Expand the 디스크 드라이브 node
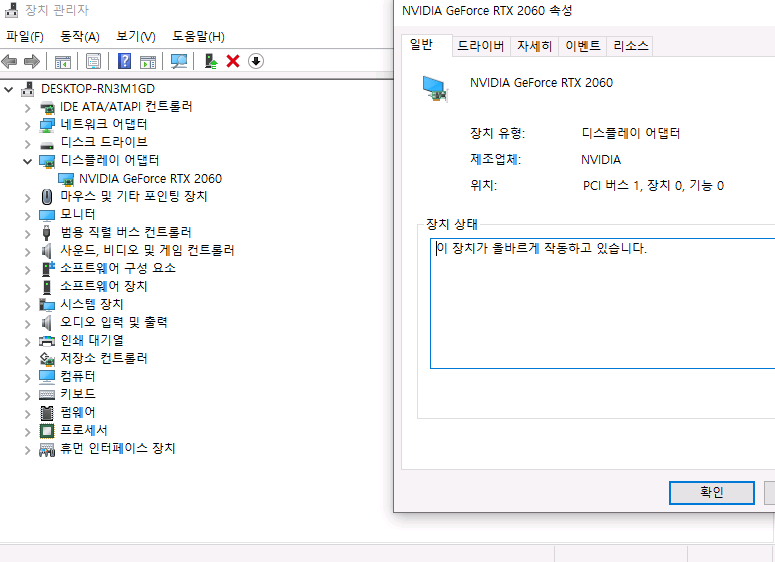Screen dimensions: 775x562 (28, 144)
